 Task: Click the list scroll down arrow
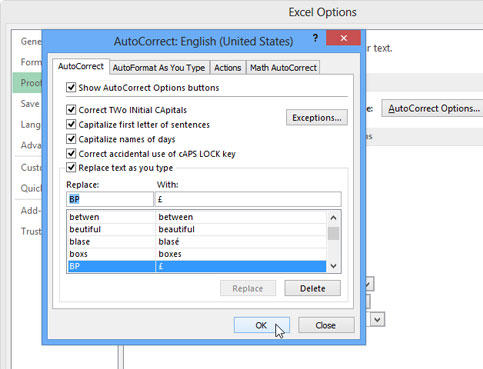(333, 266)
